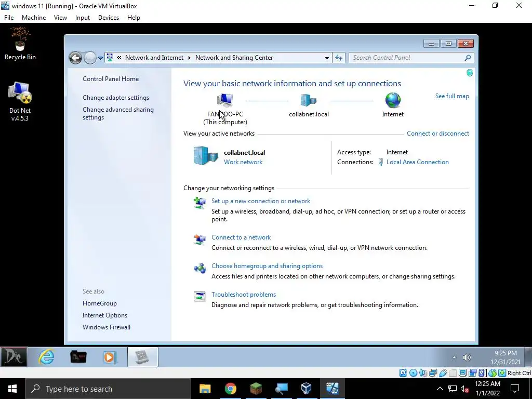Expand the address bar history dropdown
Viewport: 532px width, 399px height.
point(327,58)
